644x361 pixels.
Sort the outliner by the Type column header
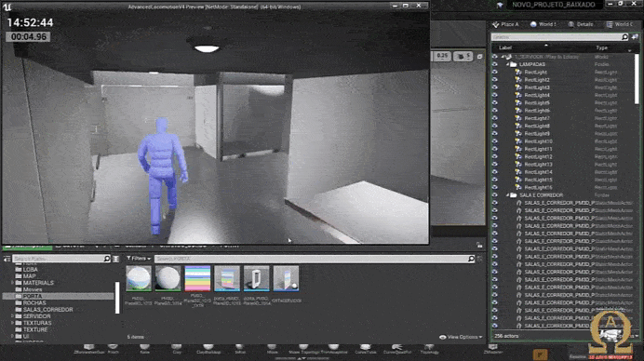tap(602, 48)
